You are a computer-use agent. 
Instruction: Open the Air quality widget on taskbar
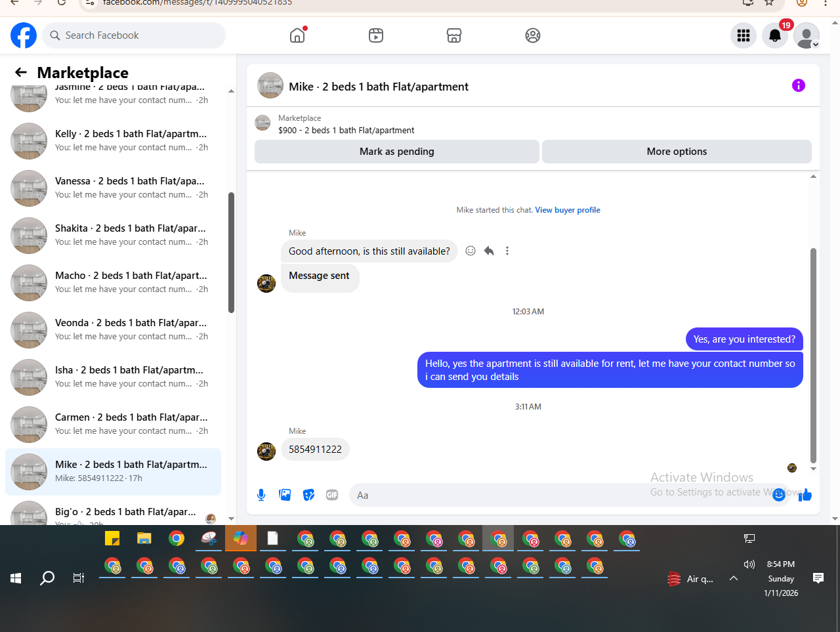click(x=690, y=579)
